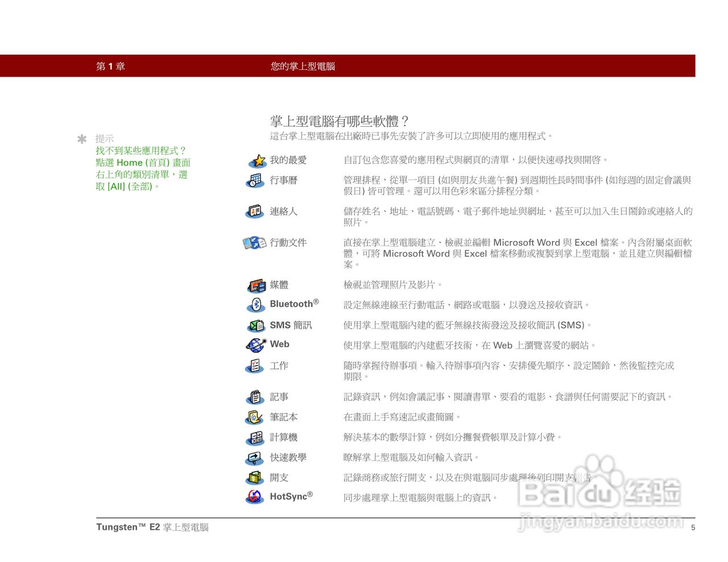Viewport: 728px width, 562px height.
Task: Click the description 在畫面上手寫速記或畫簡圖。
Action: coord(402,417)
